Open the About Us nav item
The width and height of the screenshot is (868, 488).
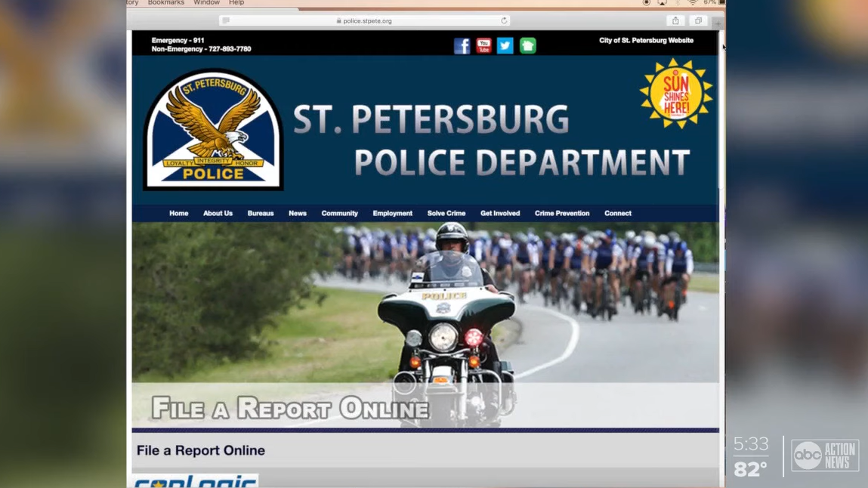(218, 213)
